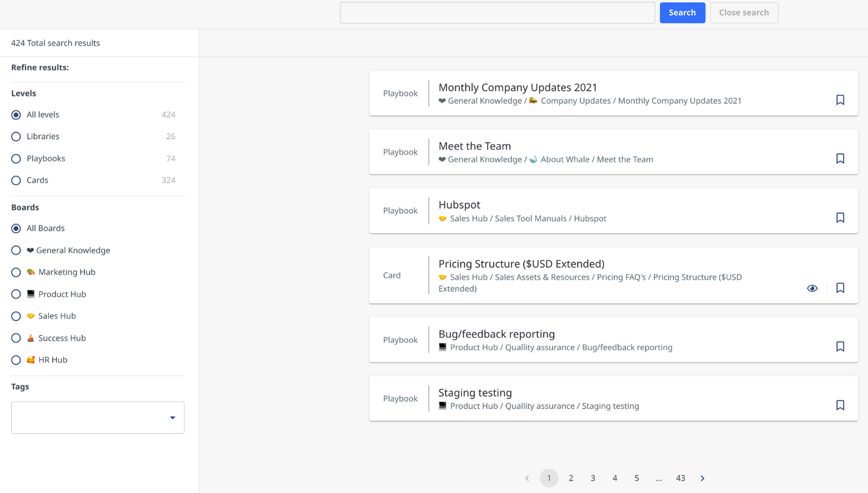The height and width of the screenshot is (493, 868).
Task: Choose the Libraries level filter
Action: [16, 136]
